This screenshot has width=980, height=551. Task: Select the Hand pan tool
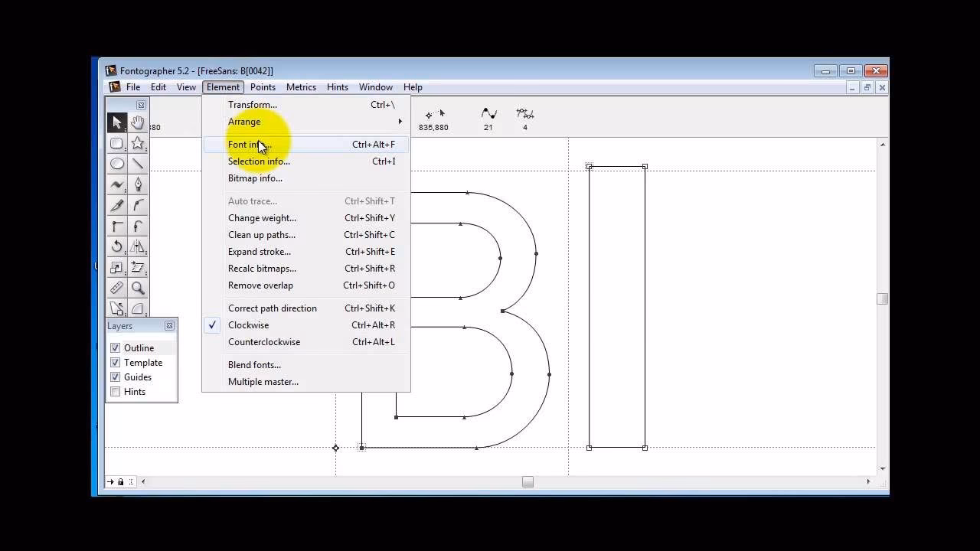tap(139, 122)
